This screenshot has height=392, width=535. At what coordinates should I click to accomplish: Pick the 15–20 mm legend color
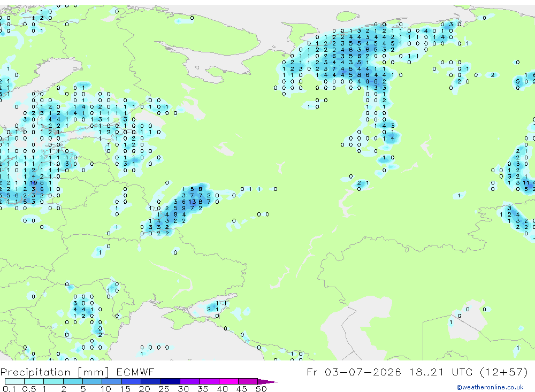(132, 381)
